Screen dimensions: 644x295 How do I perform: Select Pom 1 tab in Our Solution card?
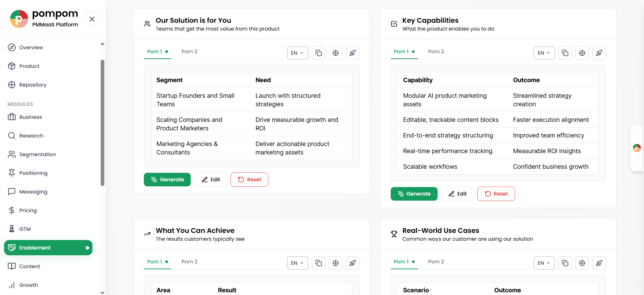(x=157, y=52)
